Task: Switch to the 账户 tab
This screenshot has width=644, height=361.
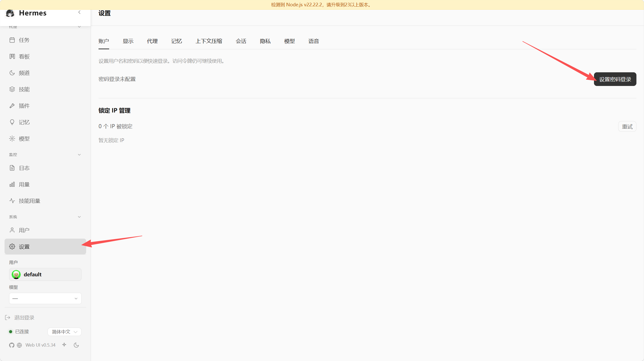Action: click(x=104, y=41)
